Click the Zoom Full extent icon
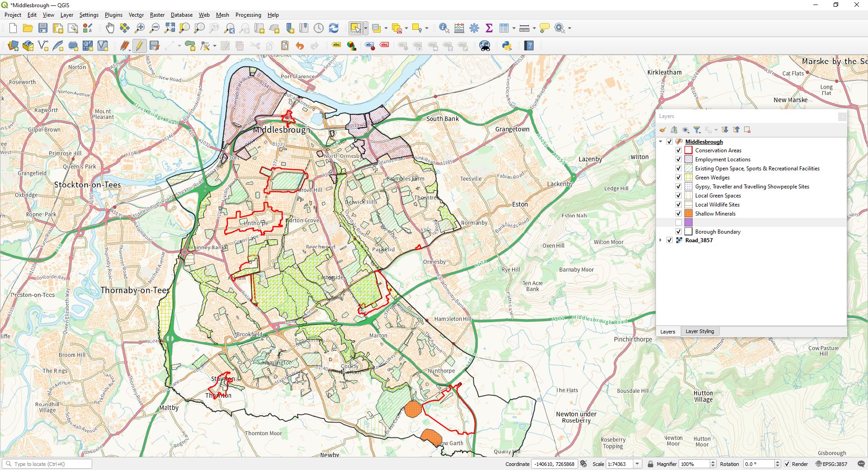 (170, 28)
